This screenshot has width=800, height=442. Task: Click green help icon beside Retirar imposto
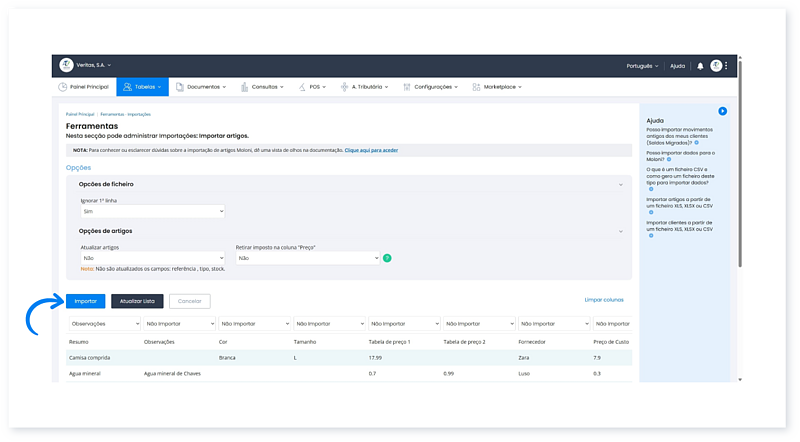pyautogui.click(x=387, y=258)
